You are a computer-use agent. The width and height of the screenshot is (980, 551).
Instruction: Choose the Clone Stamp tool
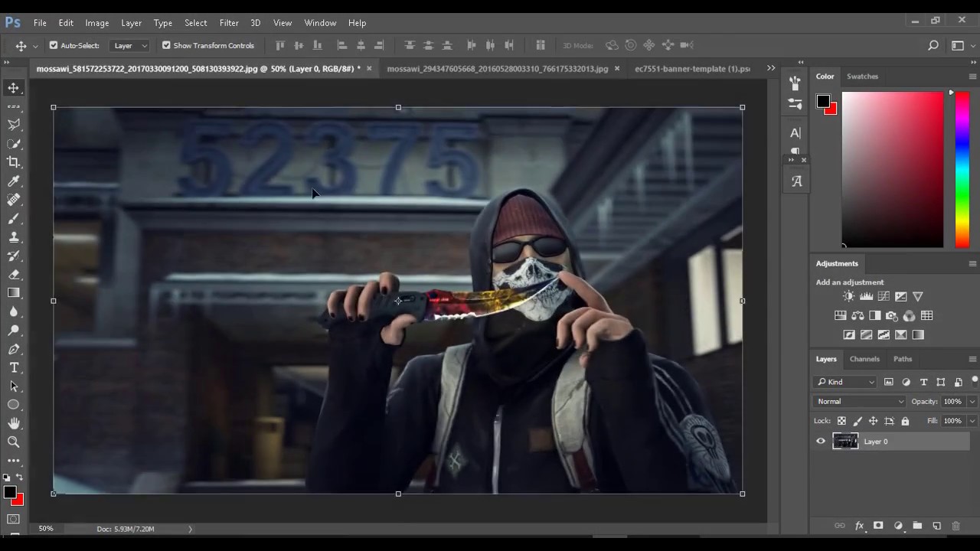[x=14, y=237]
